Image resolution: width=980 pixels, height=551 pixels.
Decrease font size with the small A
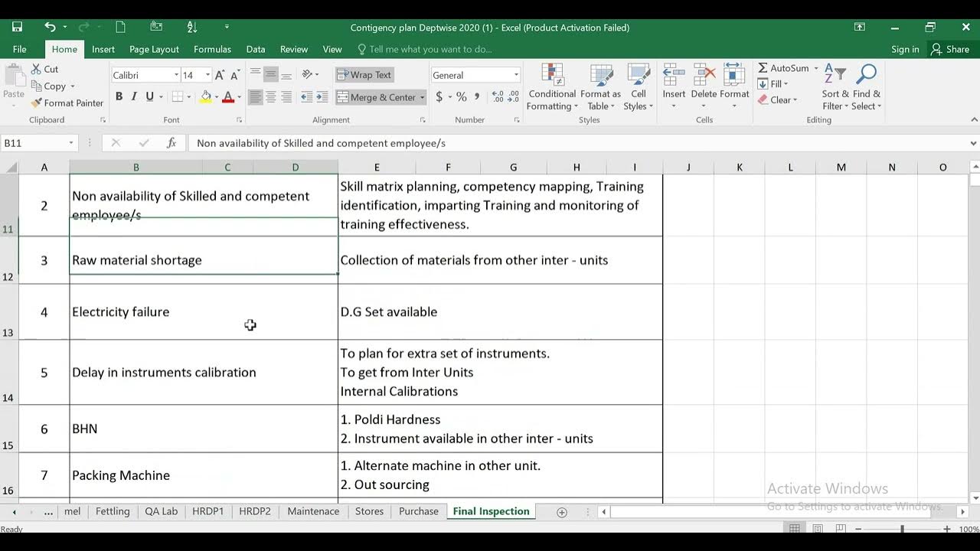click(x=234, y=75)
